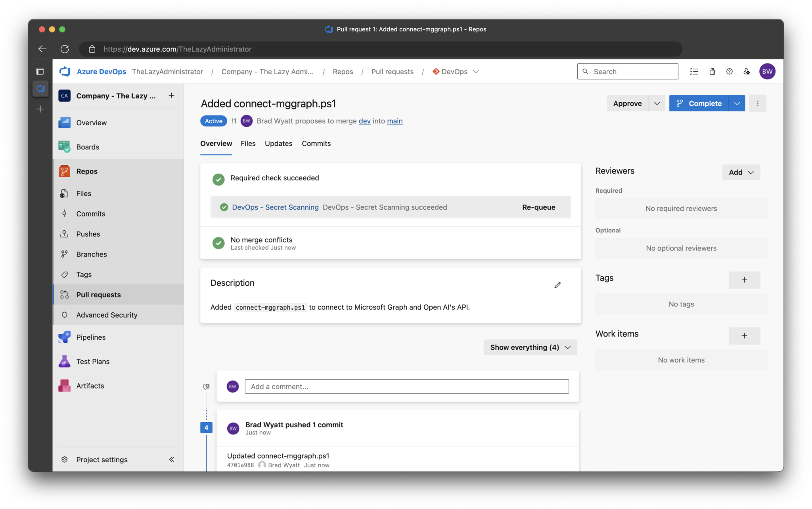Open the DevOps - Secret Scanning link

pyautogui.click(x=275, y=207)
